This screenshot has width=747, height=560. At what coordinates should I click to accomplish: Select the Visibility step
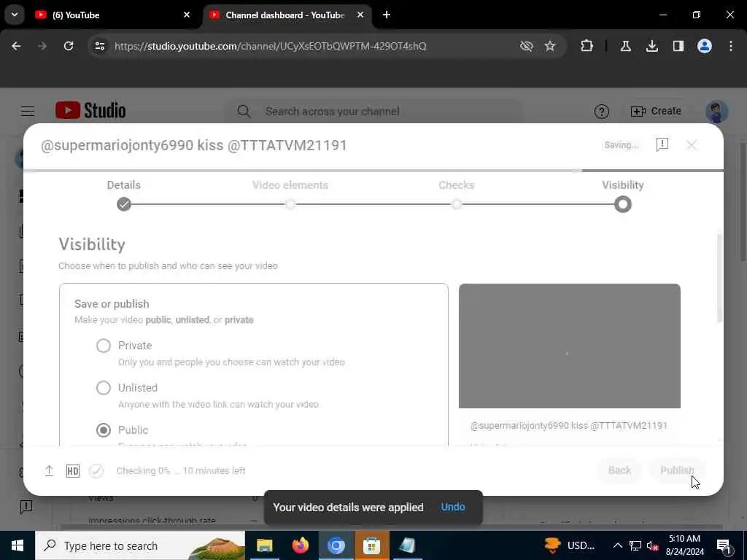pyautogui.click(x=623, y=195)
